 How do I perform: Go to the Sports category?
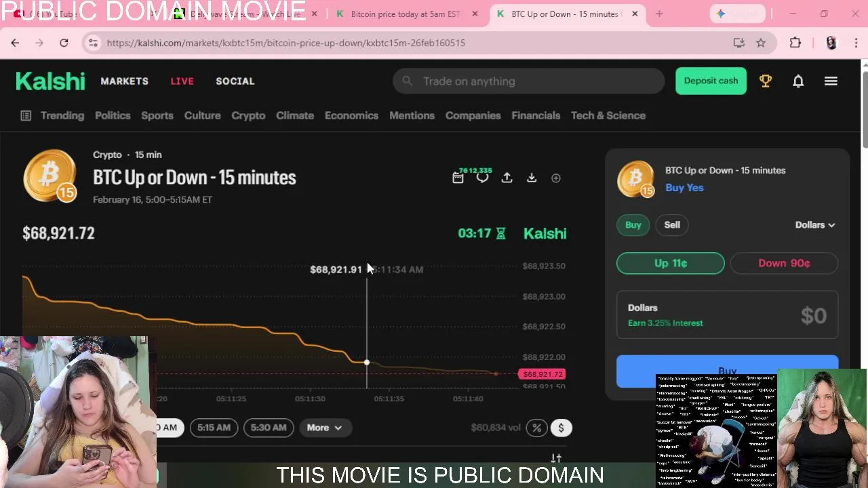tap(157, 115)
